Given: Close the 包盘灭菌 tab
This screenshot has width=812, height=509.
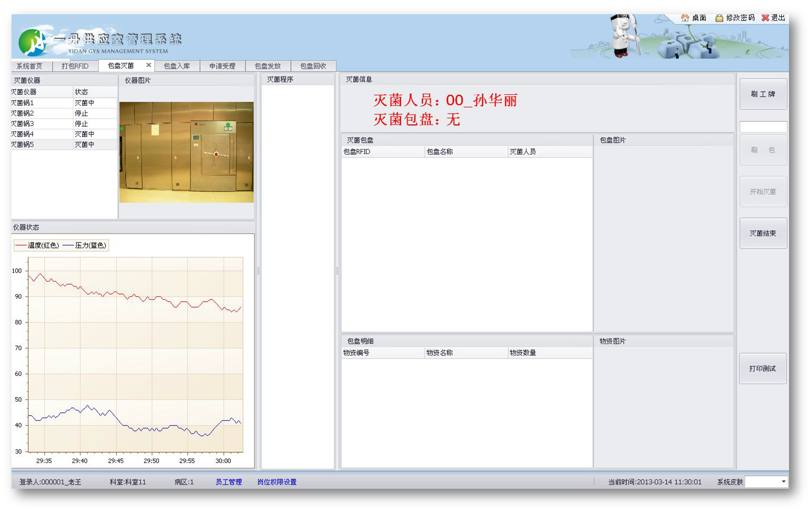Looking at the screenshot, I should [148, 65].
